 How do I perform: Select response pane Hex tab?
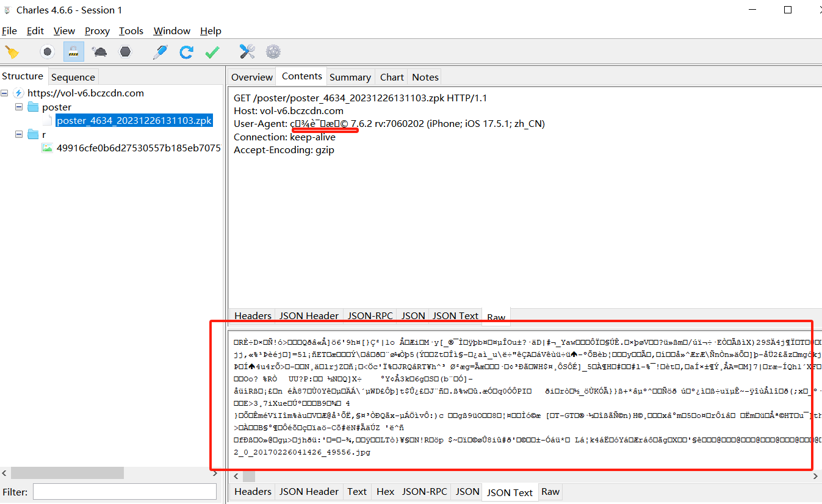coord(386,491)
